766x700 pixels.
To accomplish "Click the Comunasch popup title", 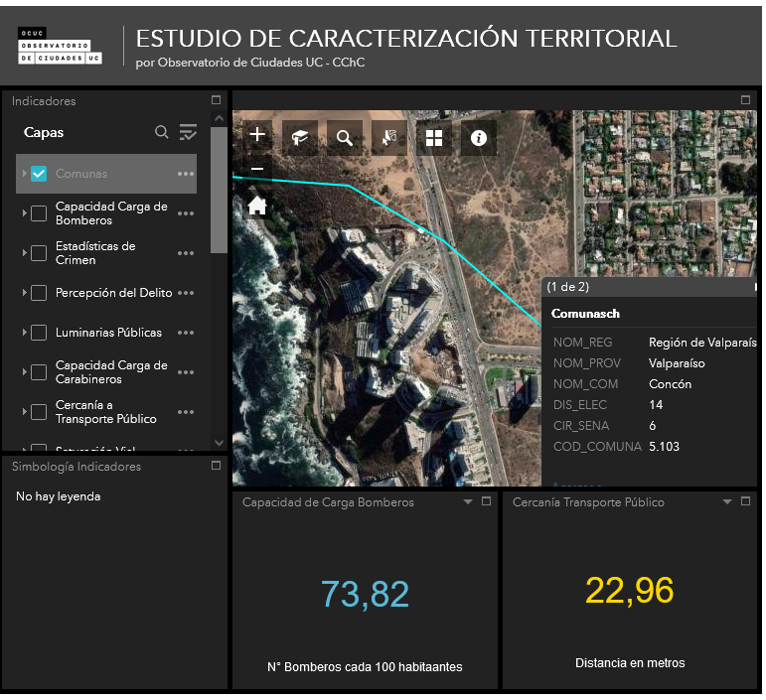I will (585, 314).
